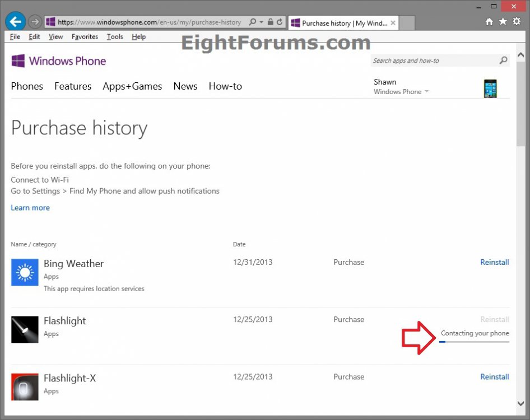The width and height of the screenshot is (530, 420).
Task: Click the Flashlight app icon
Action: pyautogui.click(x=25, y=329)
